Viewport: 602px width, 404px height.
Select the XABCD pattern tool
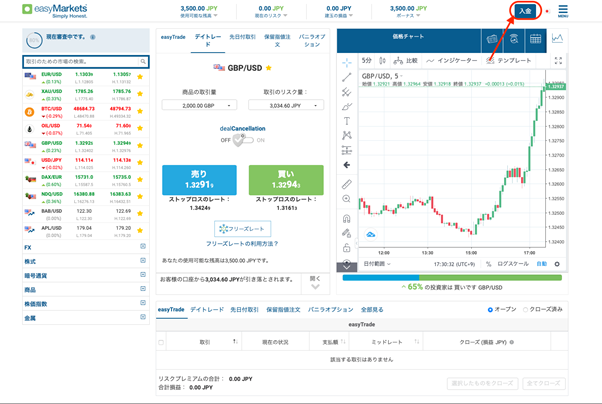(x=347, y=135)
